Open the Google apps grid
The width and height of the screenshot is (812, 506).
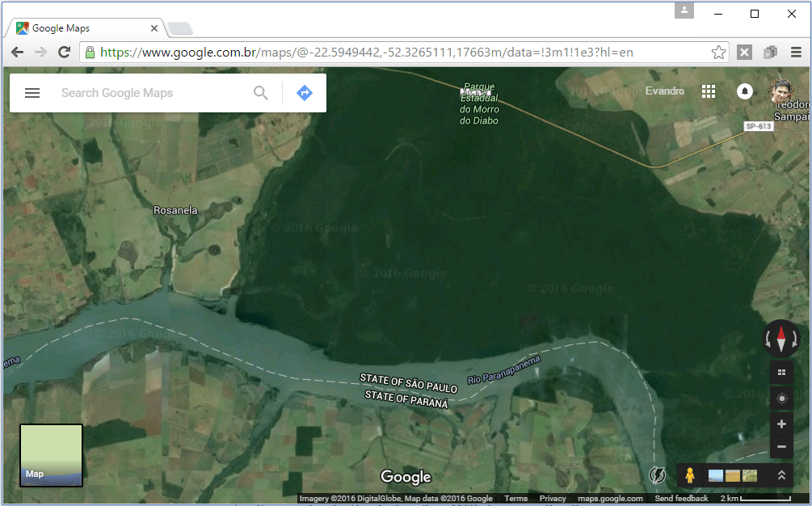coord(709,91)
